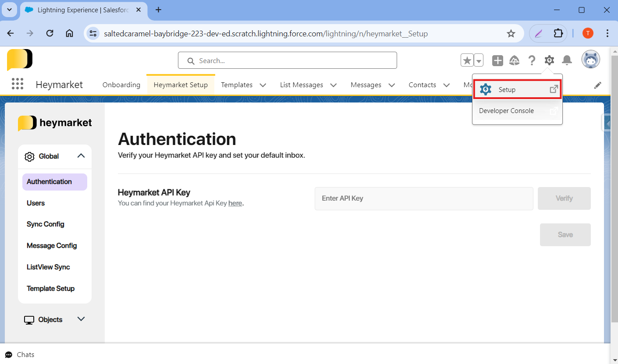Open the Contacts tab
Viewport: 618px width, 364px height.
[x=423, y=85]
